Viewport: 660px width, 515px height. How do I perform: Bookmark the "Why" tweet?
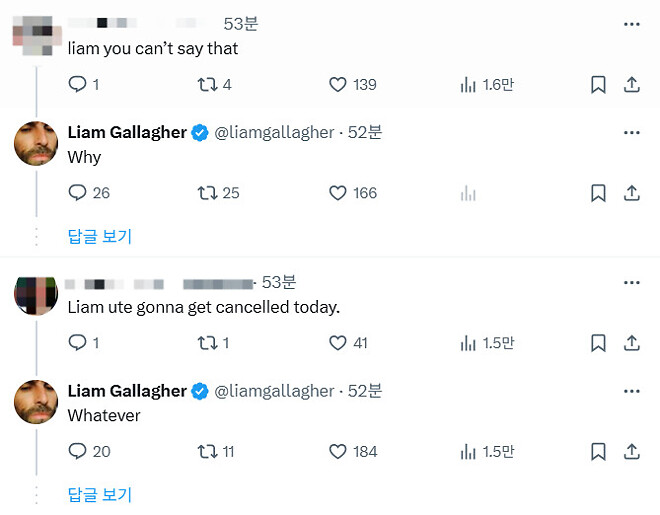[598, 193]
